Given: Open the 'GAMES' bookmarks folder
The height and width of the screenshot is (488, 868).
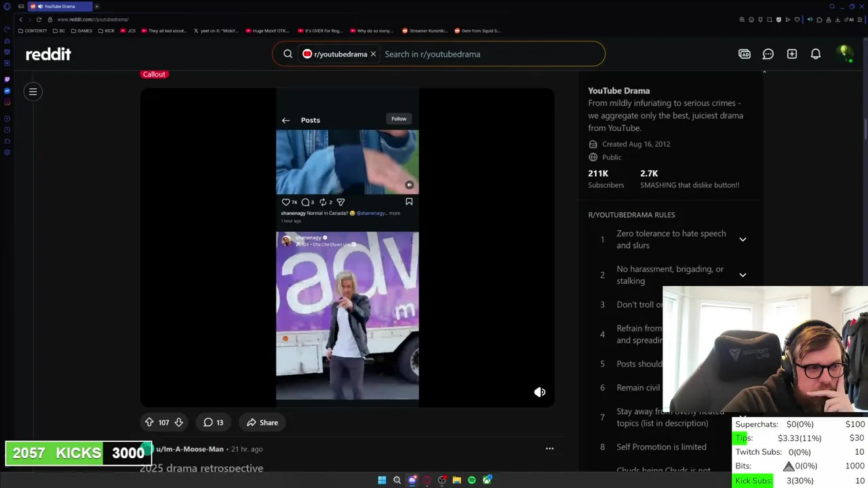Looking at the screenshot, I should pos(81,30).
